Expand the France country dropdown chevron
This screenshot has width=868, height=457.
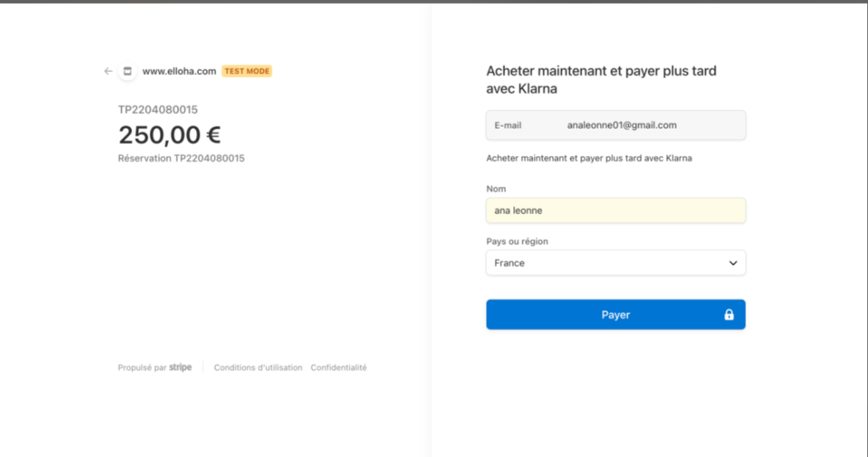coord(733,263)
